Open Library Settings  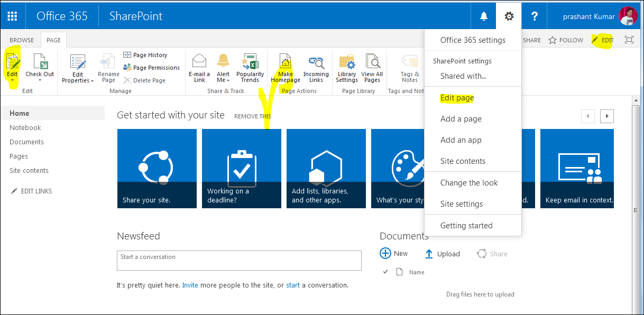point(347,68)
